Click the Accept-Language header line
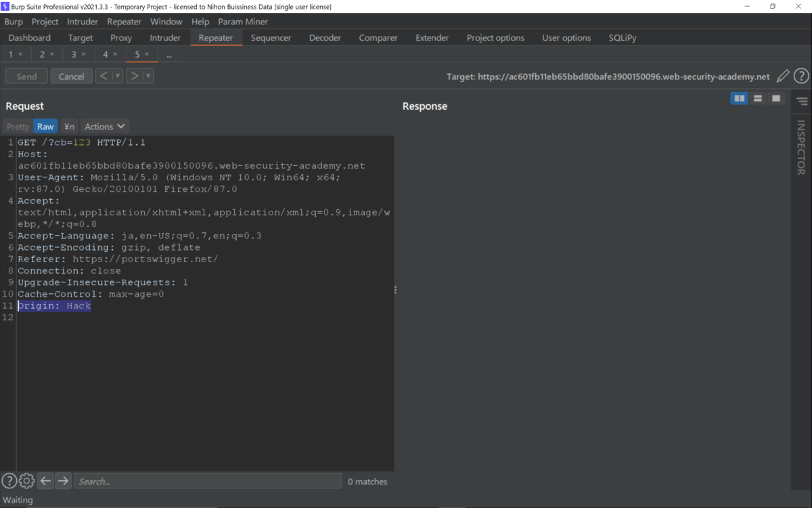 139,236
